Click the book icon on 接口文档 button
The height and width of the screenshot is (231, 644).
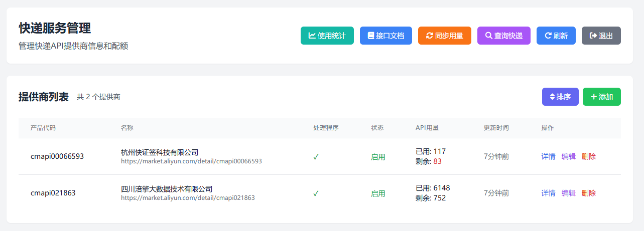pyautogui.click(x=371, y=36)
